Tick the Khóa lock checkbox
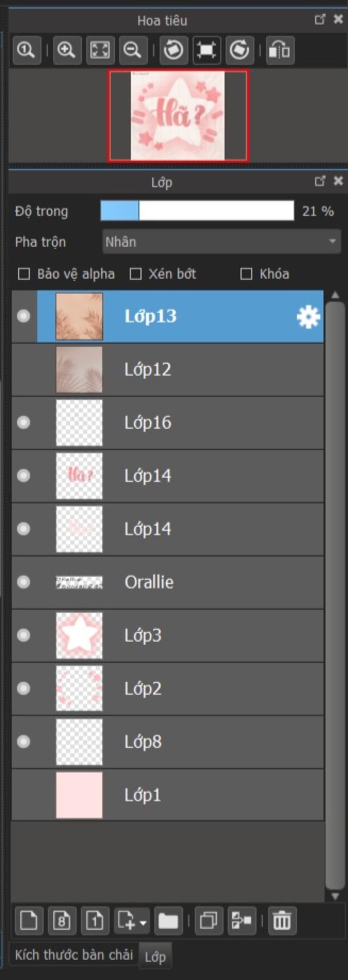 246,274
